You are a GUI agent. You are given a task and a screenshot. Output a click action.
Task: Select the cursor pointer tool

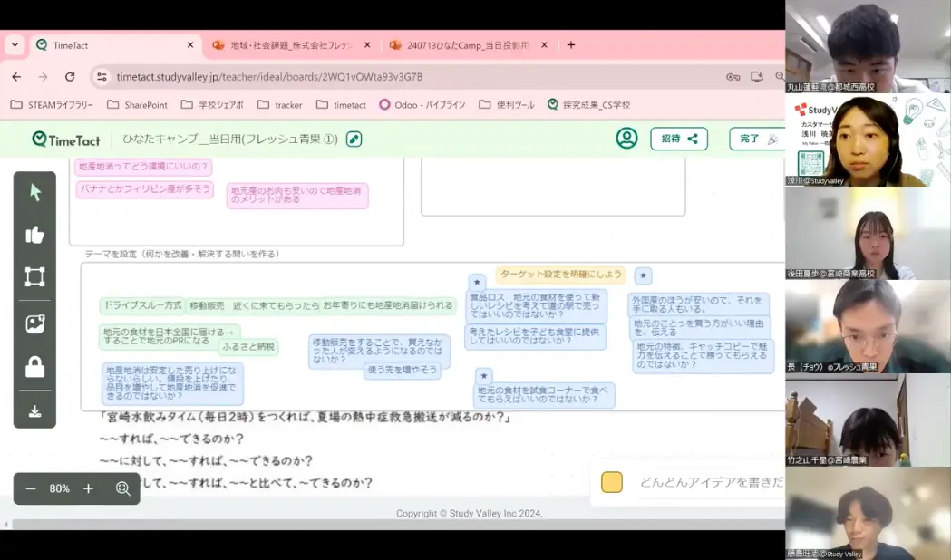pos(35,192)
